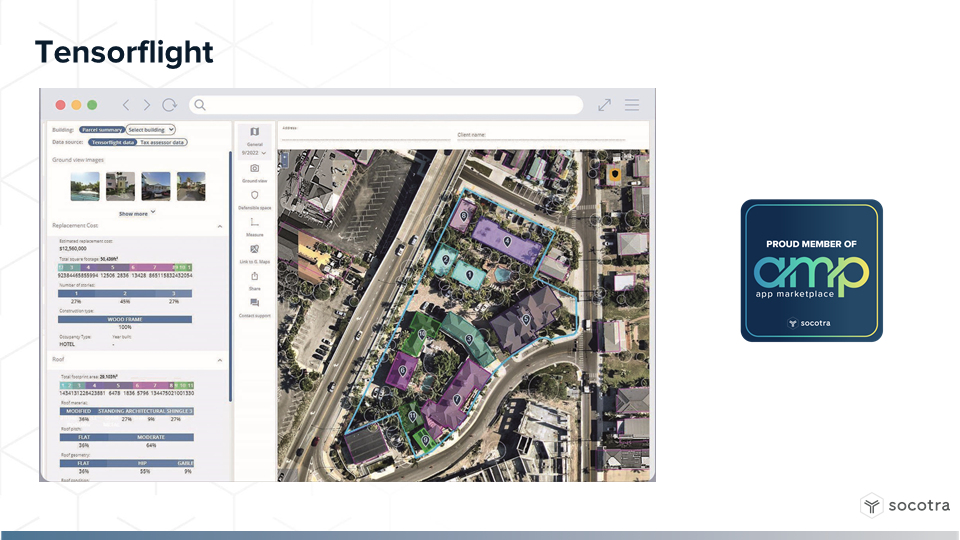Click the MODERATE roof pitch bar
960x540 pixels.
pos(151,437)
